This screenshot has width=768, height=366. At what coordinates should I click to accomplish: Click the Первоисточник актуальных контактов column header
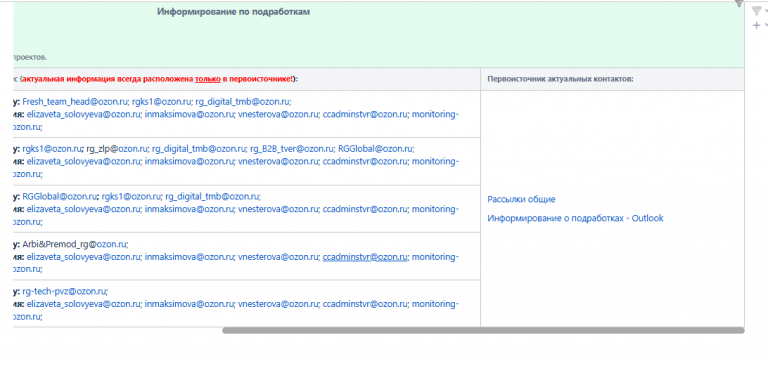coord(560,79)
